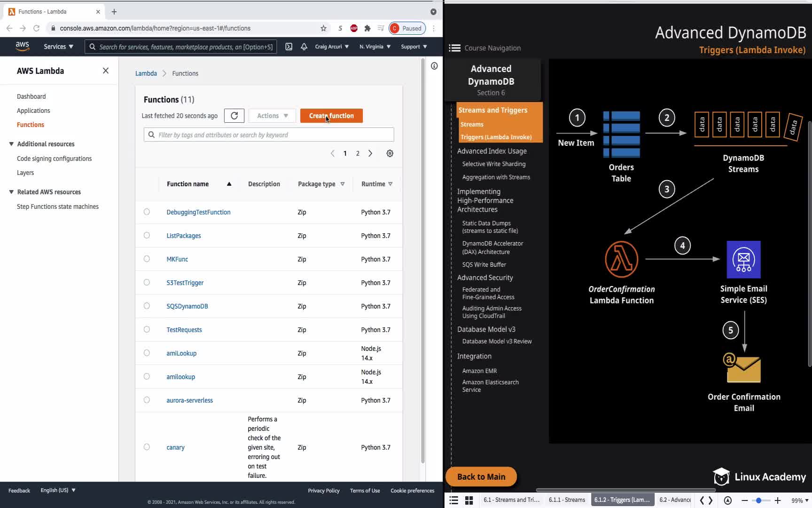This screenshot has width=812, height=508.
Task: Zoom out with the minus button
Action: (744, 500)
